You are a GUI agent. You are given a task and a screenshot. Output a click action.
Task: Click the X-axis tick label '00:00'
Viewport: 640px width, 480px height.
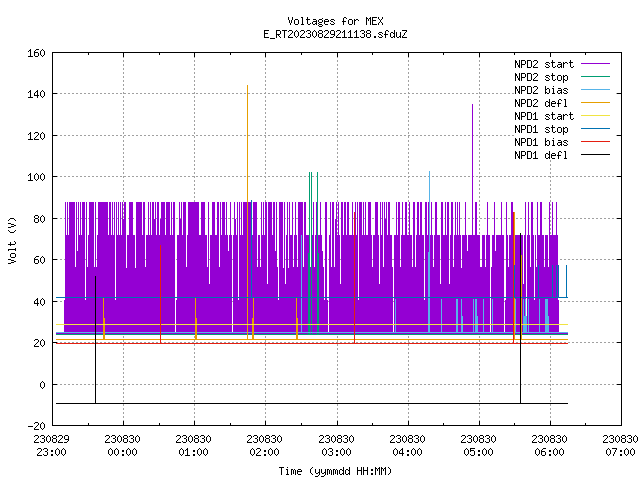coord(122,453)
